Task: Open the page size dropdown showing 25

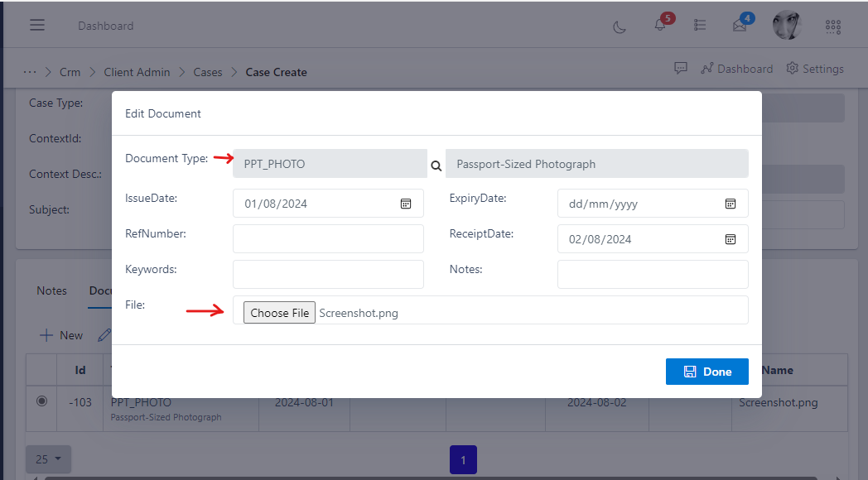Action: (47, 459)
